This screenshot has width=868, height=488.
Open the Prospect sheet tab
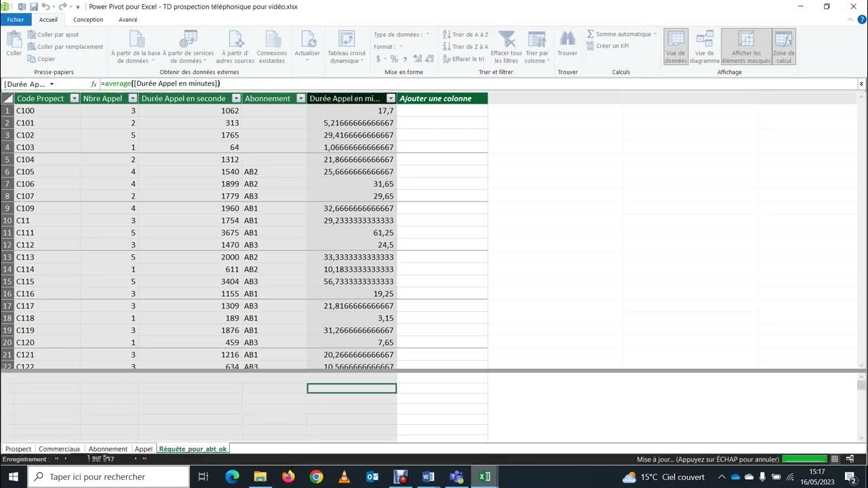click(x=18, y=449)
